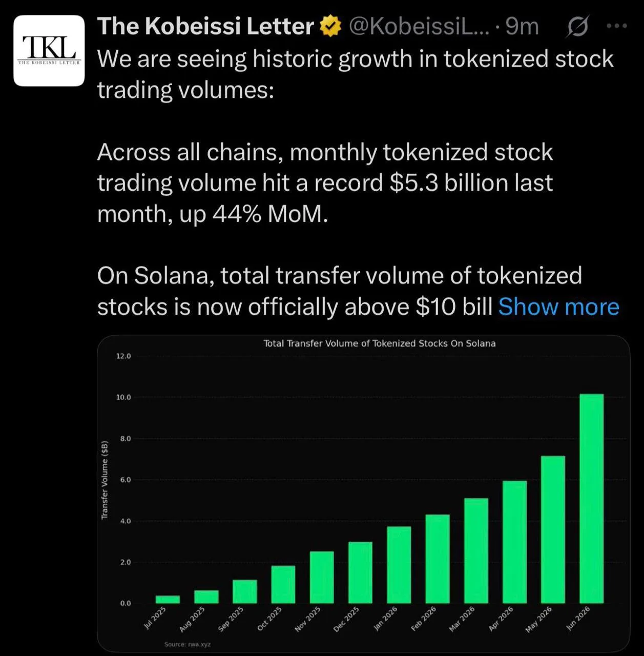Click the tweet text about $5.3 billion
Image resolution: width=644 pixels, height=656 pixels.
325,183
